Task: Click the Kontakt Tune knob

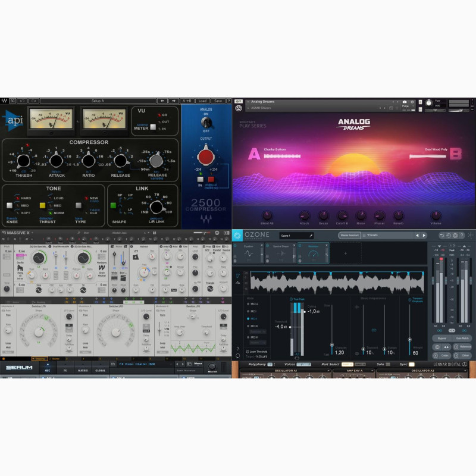Action: pos(428,103)
